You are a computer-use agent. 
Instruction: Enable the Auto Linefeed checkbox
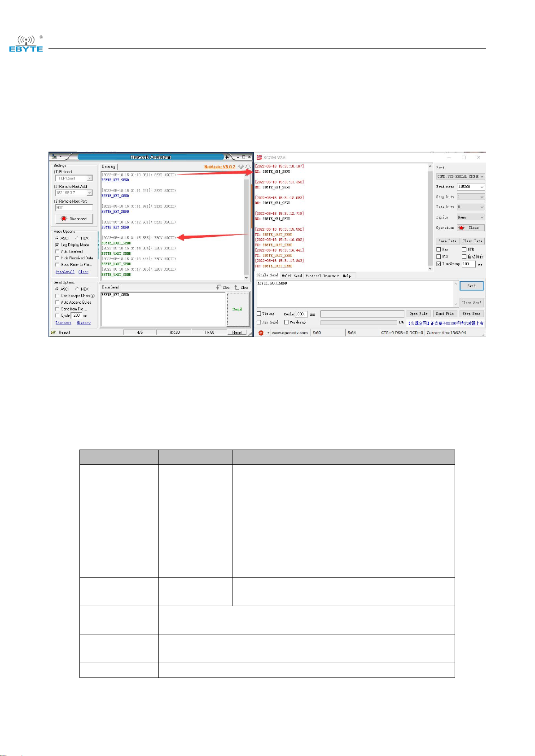coord(57,252)
